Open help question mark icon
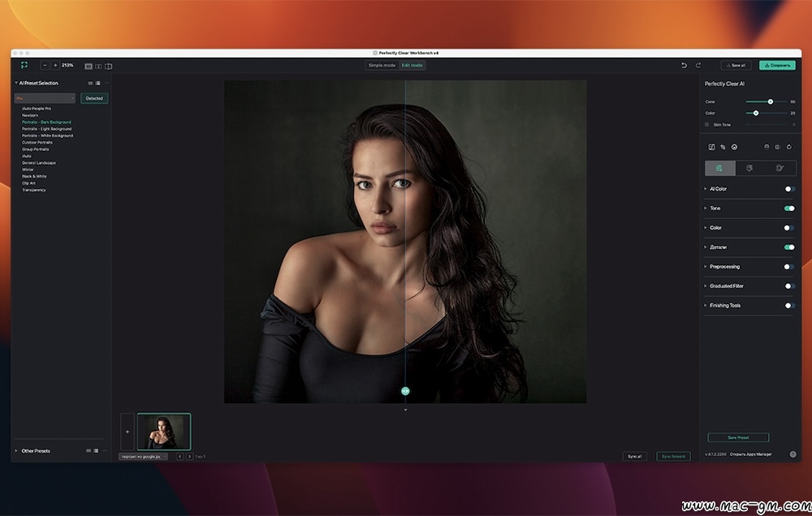 click(793, 454)
